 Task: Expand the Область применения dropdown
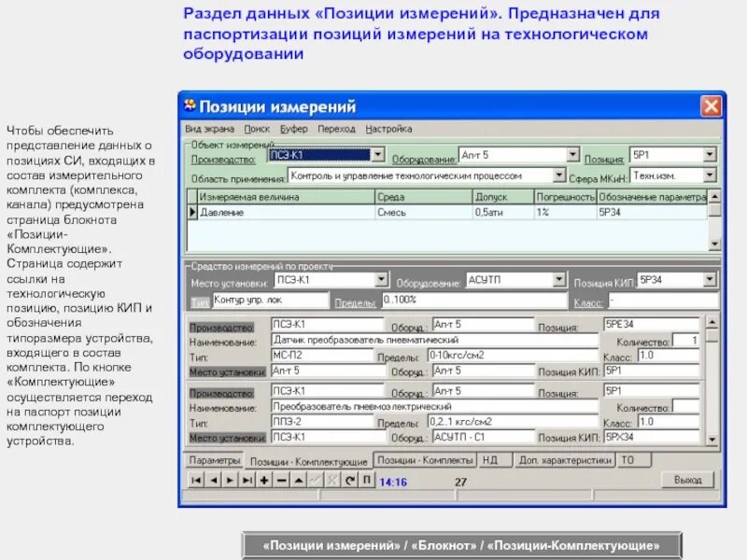[558, 175]
